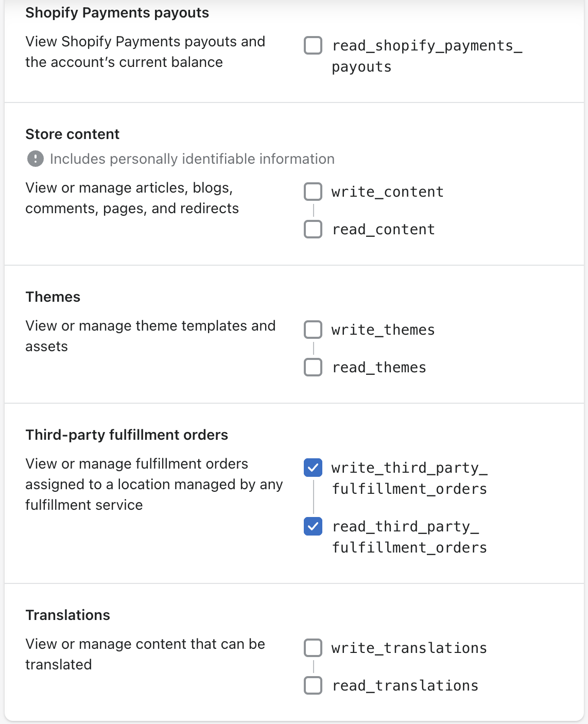Click the Store content section heading
The height and width of the screenshot is (724, 588).
(72, 134)
